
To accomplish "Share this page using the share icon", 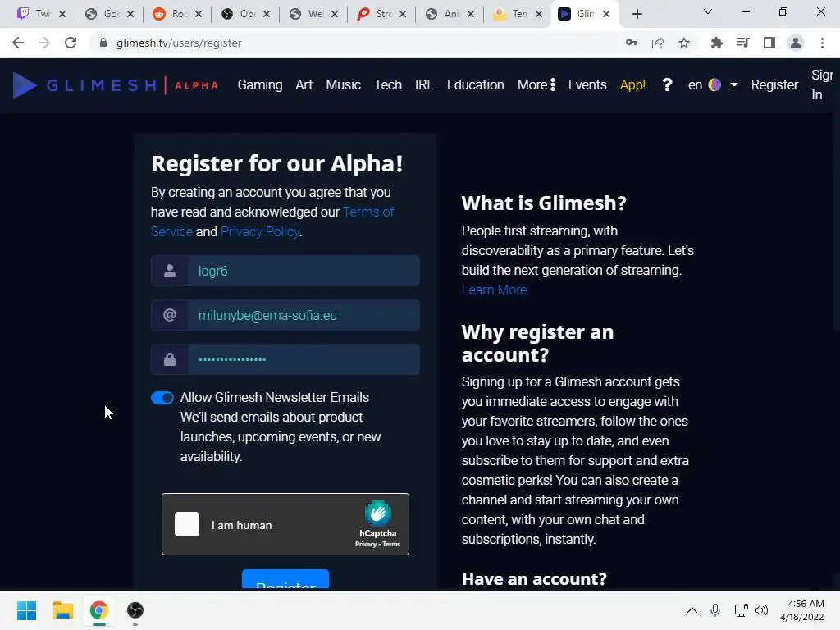I will click(658, 43).
